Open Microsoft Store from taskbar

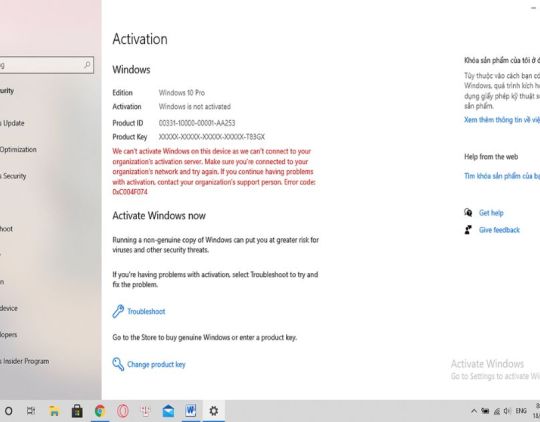click(77, 411)
